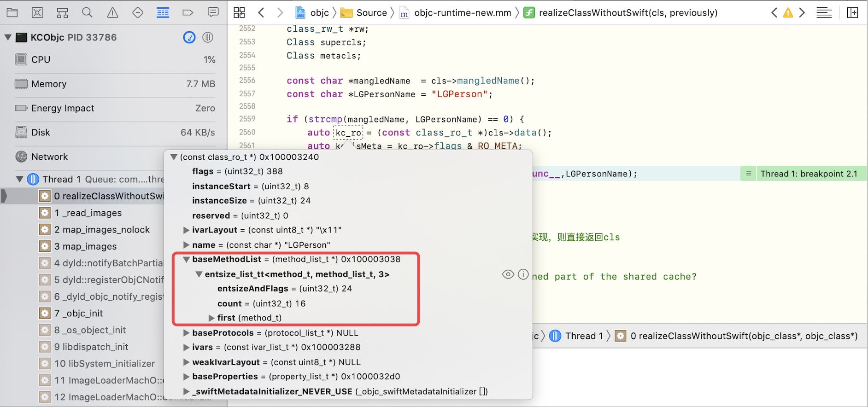
Task: Select stack frame 2 map_images_nolock
Action: tap(94, 230)
